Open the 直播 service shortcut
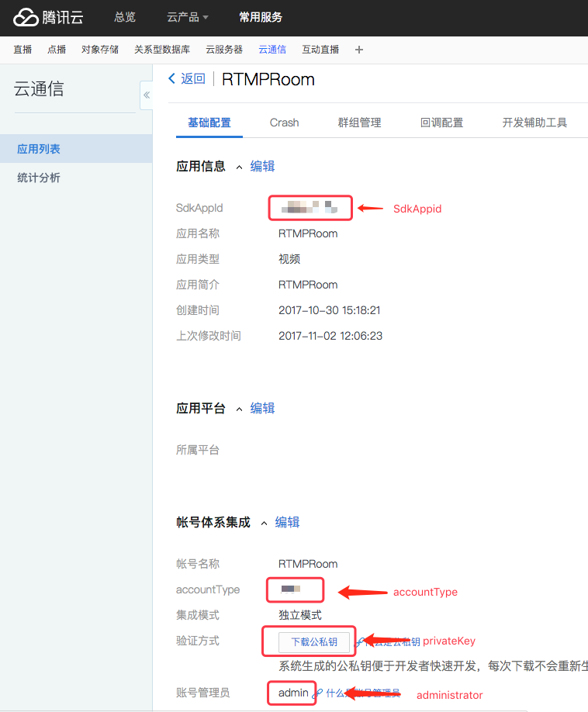This screenshot has height=712, width=588. tap(22, 50)
